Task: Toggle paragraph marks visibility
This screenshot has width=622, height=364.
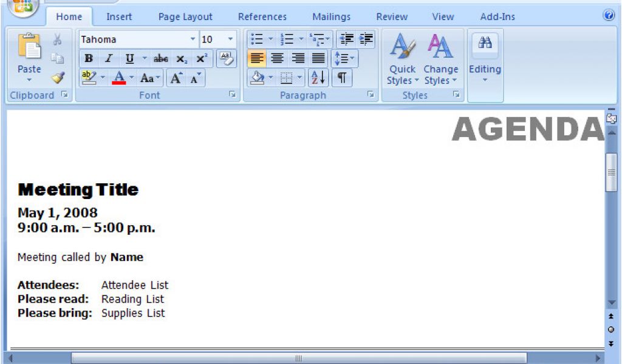Action: (x=341, y=78)
